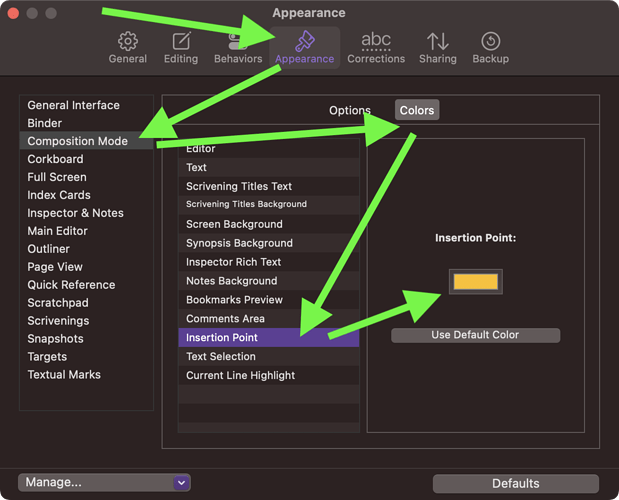619x500 pixels.
Task: Select Scratchpad in the sidebar
Action: pos(86,303)
